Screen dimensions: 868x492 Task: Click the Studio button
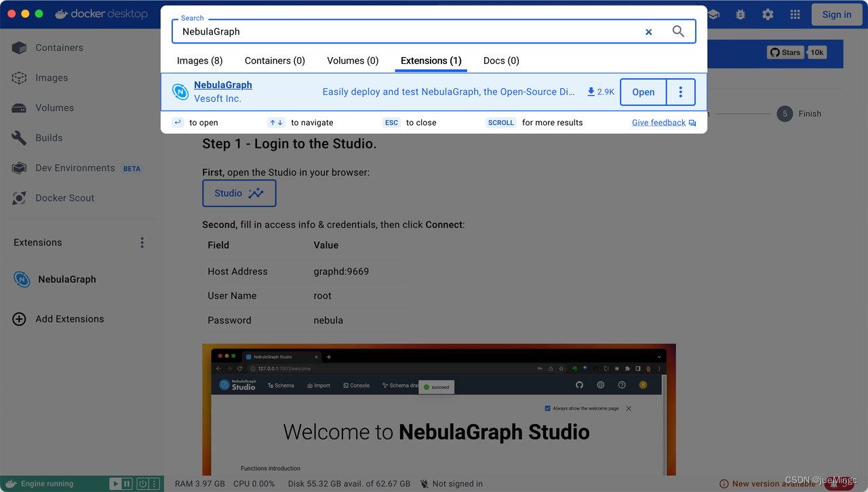click(239, 193)
